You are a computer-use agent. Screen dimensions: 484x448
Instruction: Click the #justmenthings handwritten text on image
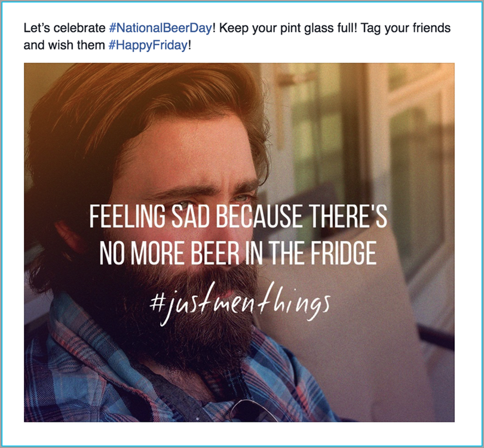pos(240,304)
